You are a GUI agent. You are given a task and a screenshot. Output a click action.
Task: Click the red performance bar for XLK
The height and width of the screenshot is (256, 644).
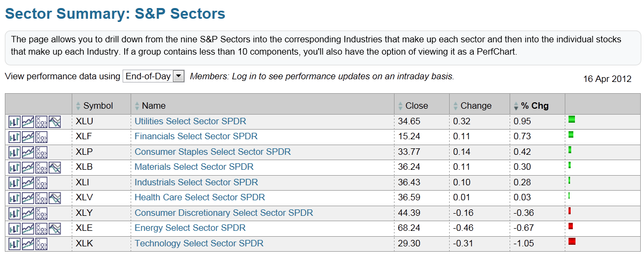pyautogui.click(x=572, y=242)
